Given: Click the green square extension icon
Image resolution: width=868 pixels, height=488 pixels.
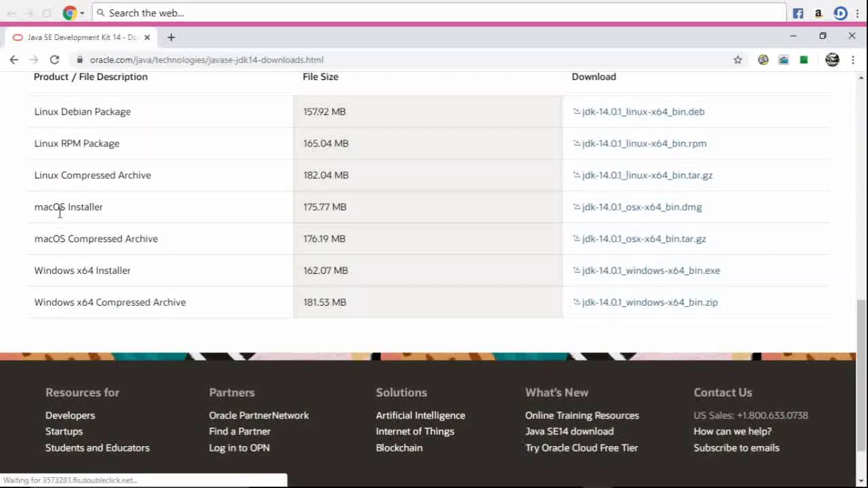Looking at the screenshot, I should (x=804, y=60).
